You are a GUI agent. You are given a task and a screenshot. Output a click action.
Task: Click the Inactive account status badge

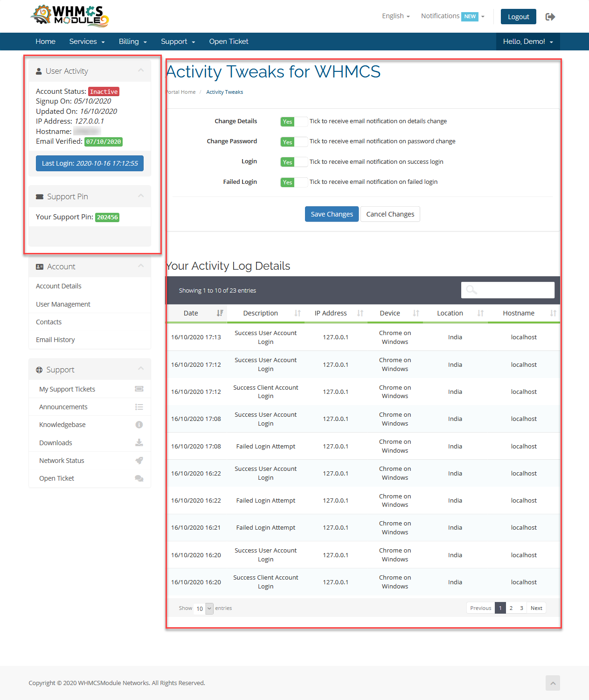[104, 92]
